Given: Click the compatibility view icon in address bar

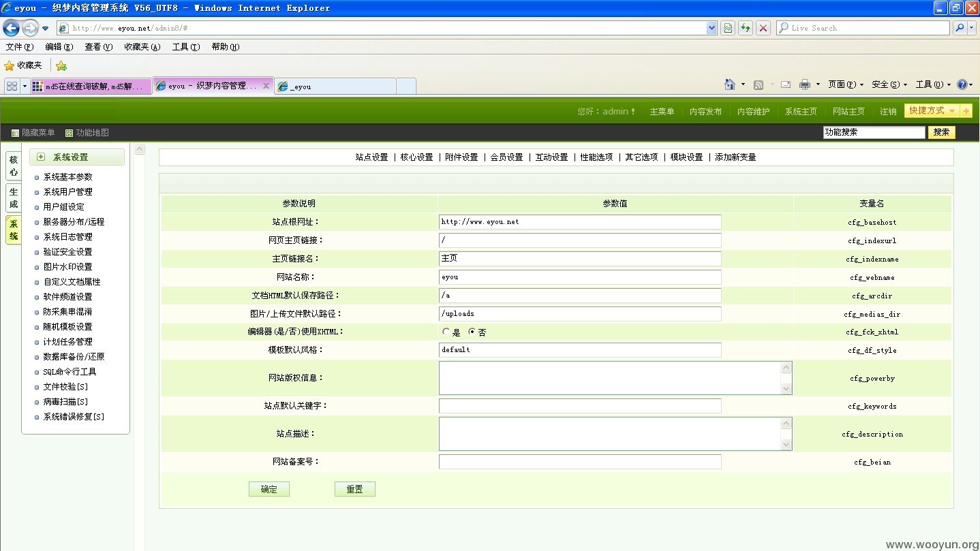Looking at the screenshot, I should click(x=728, y=28).
